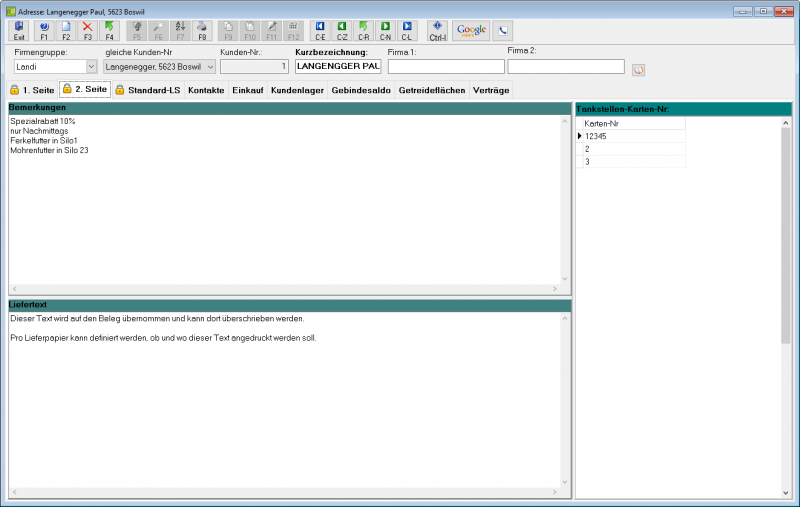This screenshot has width=800, height=507.
Task: Open Google Maps for this address
Action: (471, 31)
